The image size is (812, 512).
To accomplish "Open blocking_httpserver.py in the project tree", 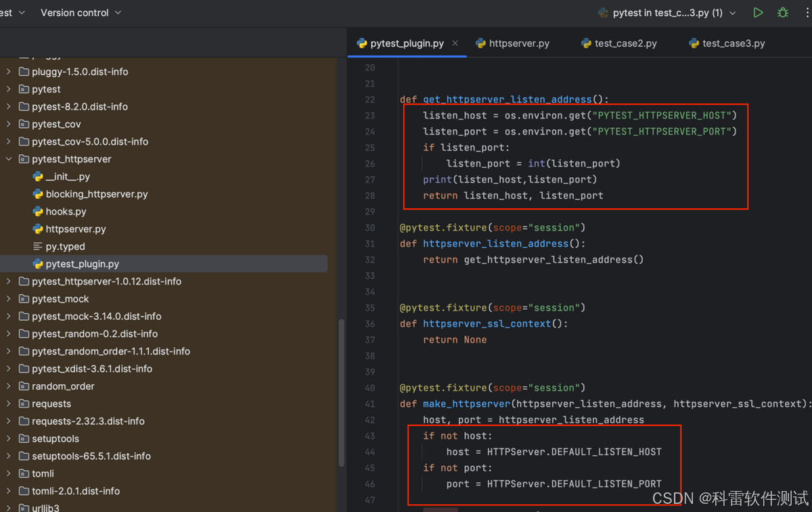I will [x=97, y=194].
